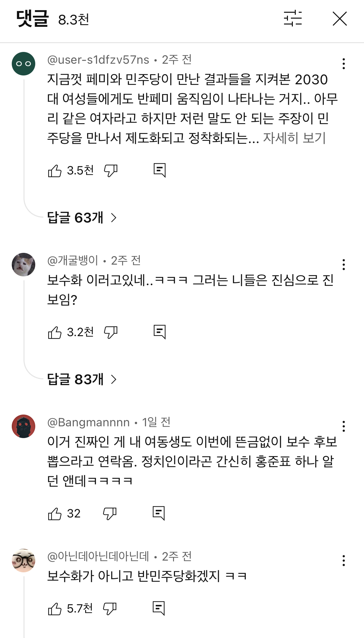Open more options for @Bangmannnn comment
364x638 pixels.
pos(343,426)
